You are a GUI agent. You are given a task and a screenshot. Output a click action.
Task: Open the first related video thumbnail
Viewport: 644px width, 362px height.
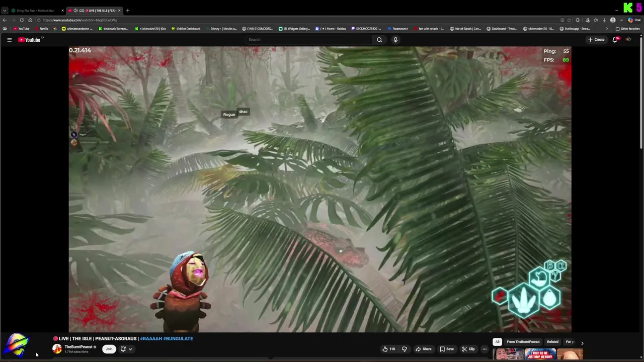(x=508, y=354)
